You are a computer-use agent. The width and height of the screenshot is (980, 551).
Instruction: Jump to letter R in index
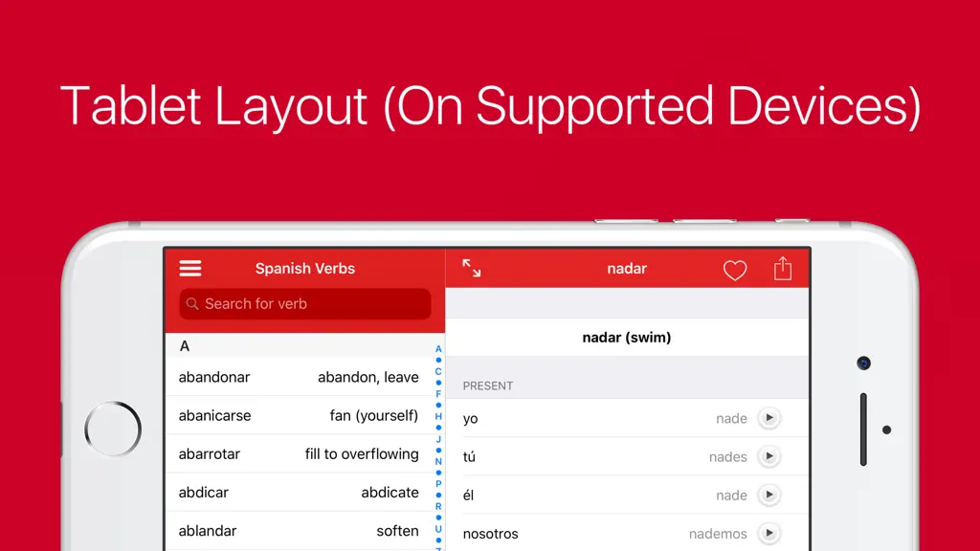pyautogui.click(x=438, y=507)
